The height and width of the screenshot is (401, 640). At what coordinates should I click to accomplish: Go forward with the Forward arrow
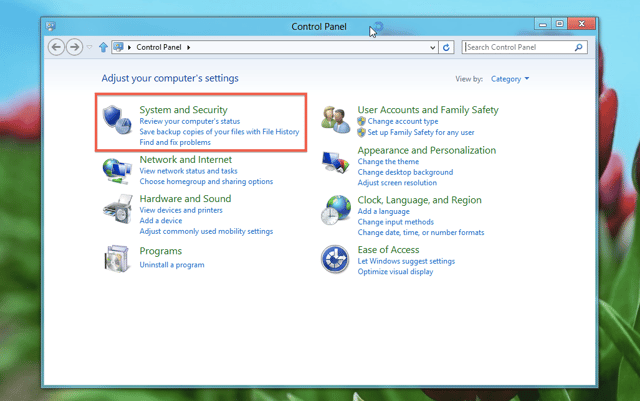click(x=74, y=47)
